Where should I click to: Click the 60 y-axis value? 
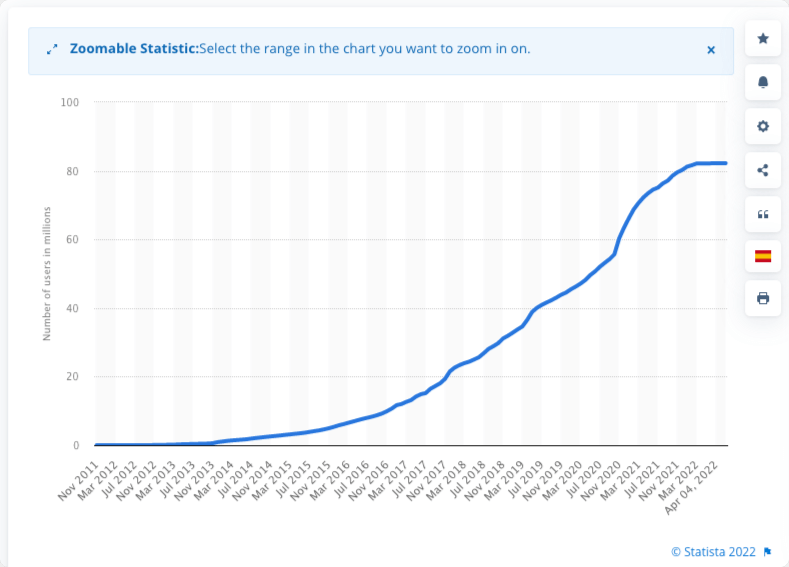(x=72, y=239)
